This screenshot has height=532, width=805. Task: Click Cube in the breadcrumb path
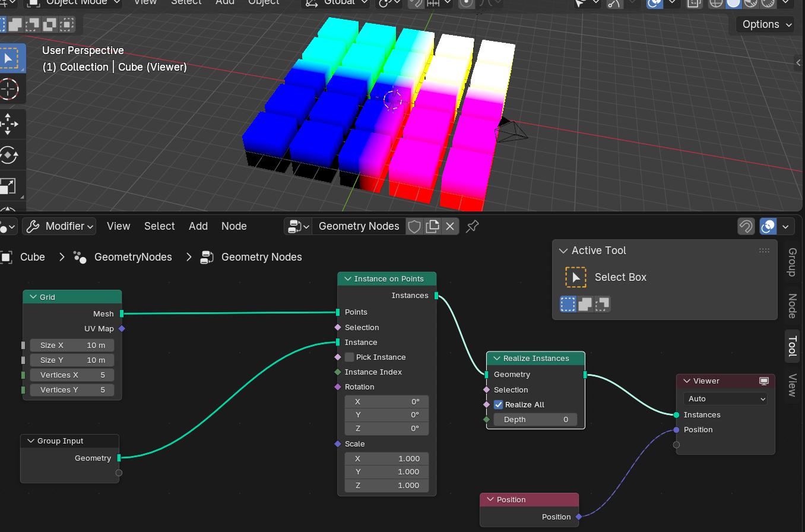[x=33, y=257]
